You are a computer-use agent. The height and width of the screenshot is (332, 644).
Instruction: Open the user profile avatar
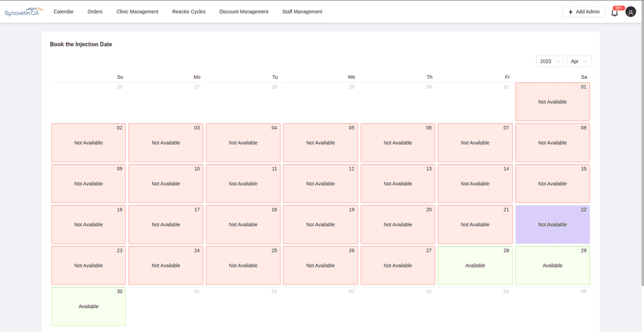(x=631, y=12)
